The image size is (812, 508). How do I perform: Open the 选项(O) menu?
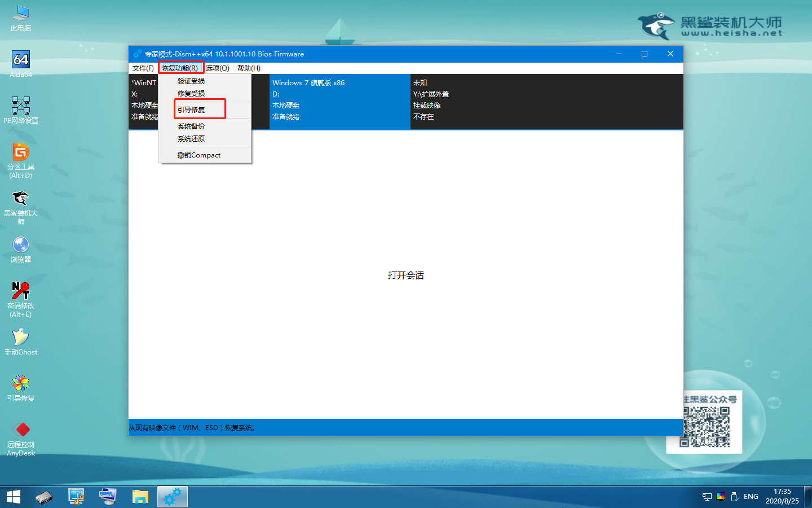coord(217,68)
